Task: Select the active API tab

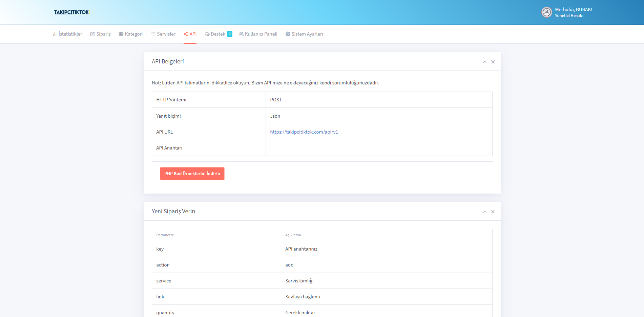Action: coord(190,34)
